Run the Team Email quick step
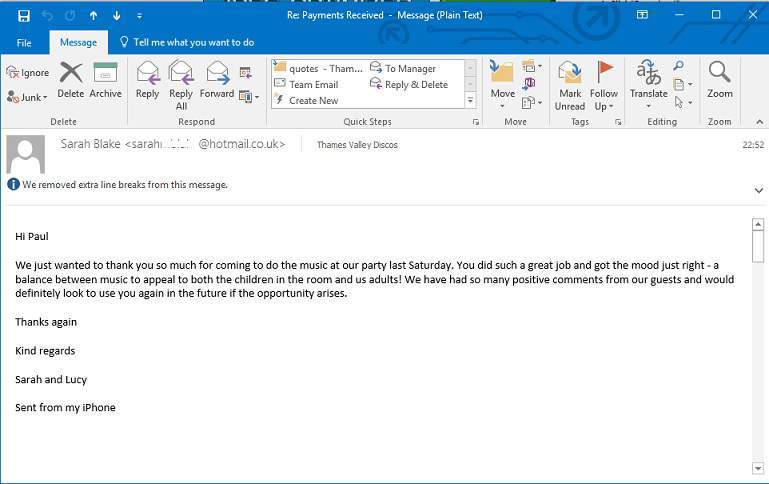This screenshot has width=769, height=484. point(313,85)
